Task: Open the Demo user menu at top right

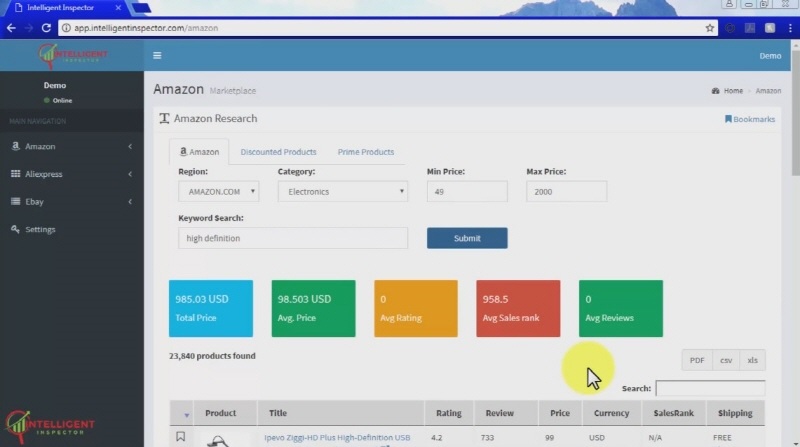Action: click(x=770, y=56)
